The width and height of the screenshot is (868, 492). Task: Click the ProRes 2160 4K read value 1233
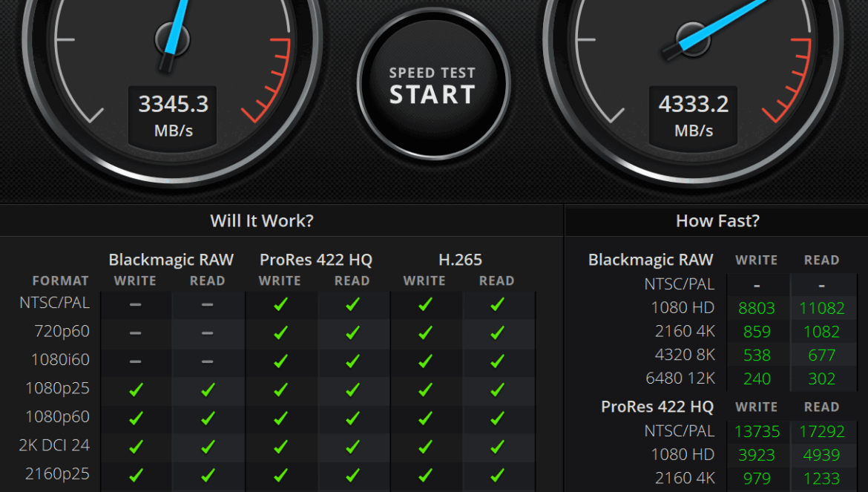[821, 479]
